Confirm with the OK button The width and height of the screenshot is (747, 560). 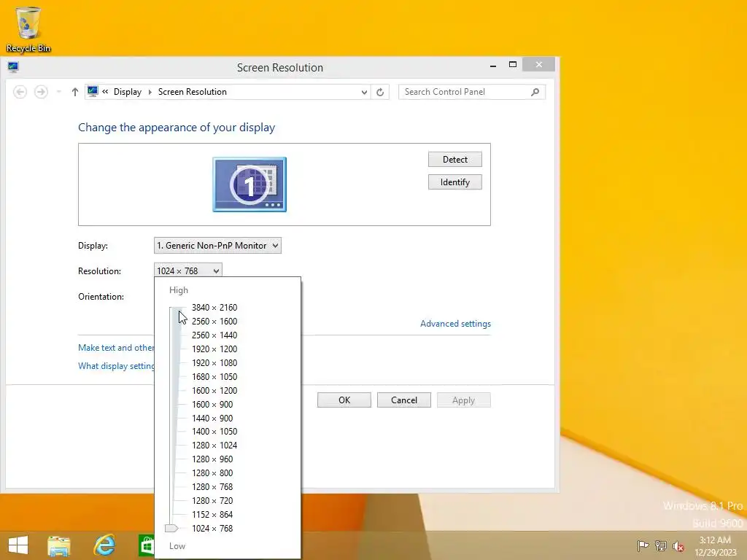point(344,400)
